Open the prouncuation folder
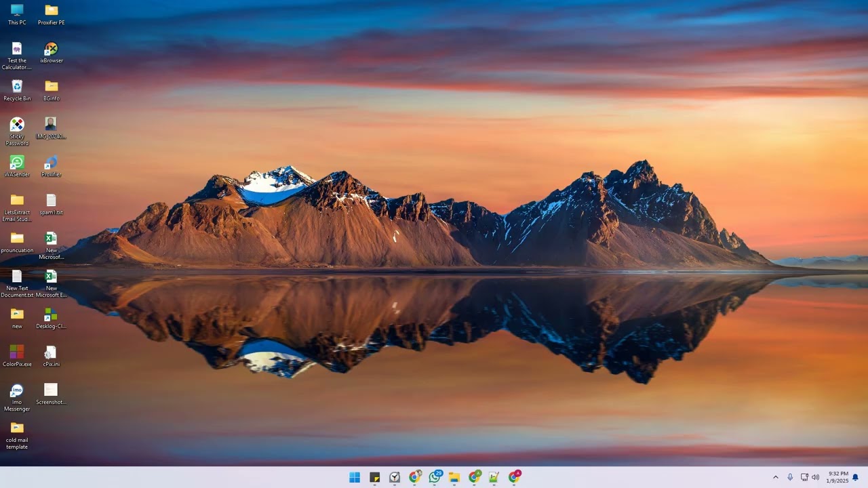Screen dimensions: 868x488 pyautogui.click(x=17, y=243)
